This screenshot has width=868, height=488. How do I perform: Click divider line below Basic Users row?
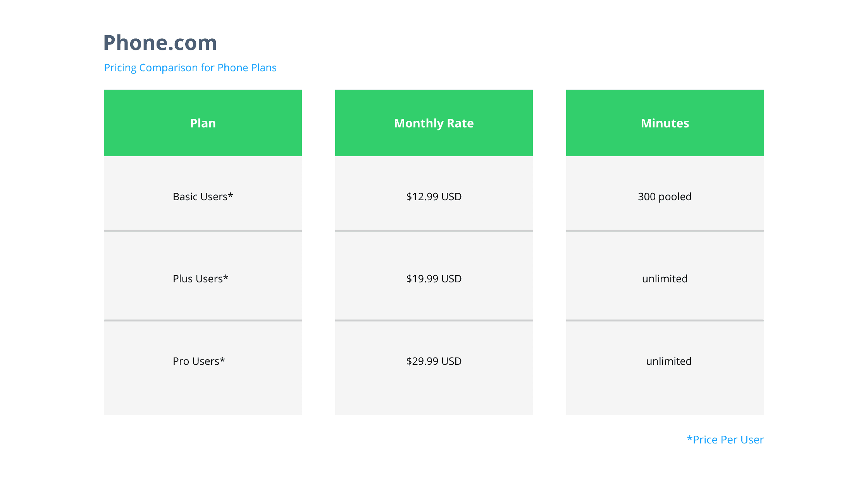pyautogui.click(x=203, y=231)
